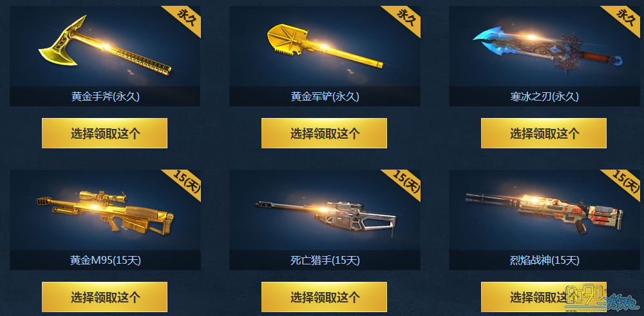Claim 黄金M95 with its 选择领取这个 button
The height and width of the screenshot is (316, 644).
coord(105,297)
